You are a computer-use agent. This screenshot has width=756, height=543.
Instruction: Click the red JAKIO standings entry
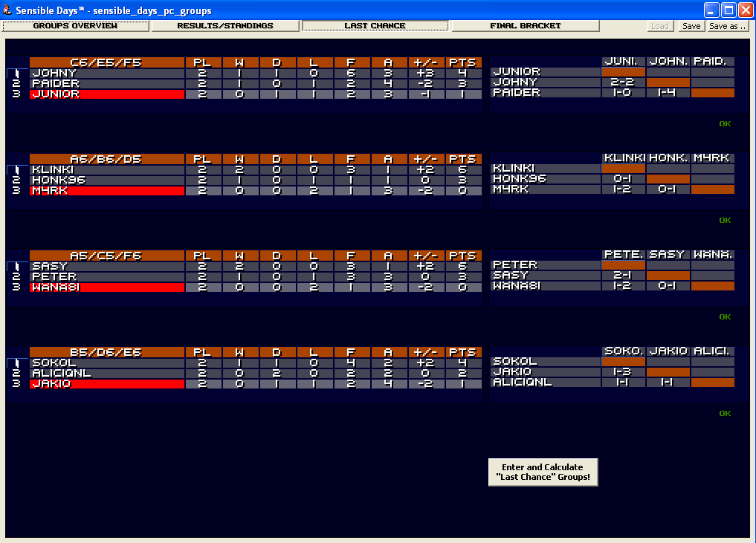tap(107, 384)
